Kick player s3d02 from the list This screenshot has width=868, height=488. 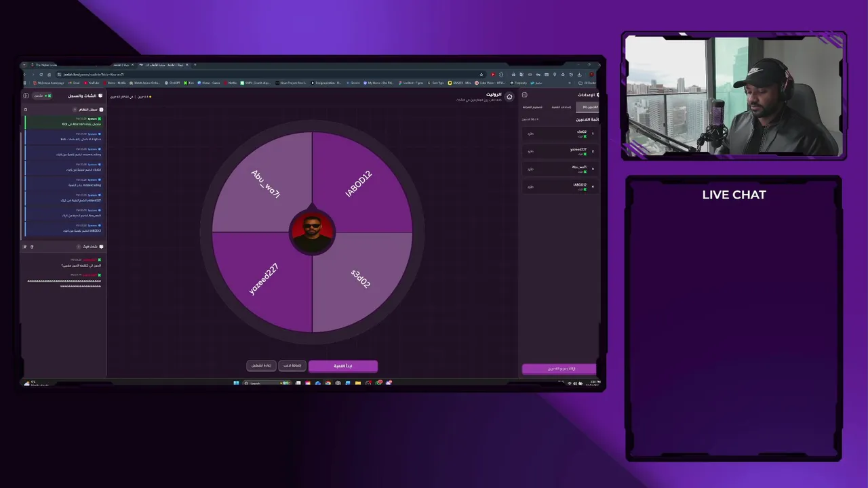(x=530, y=134)
